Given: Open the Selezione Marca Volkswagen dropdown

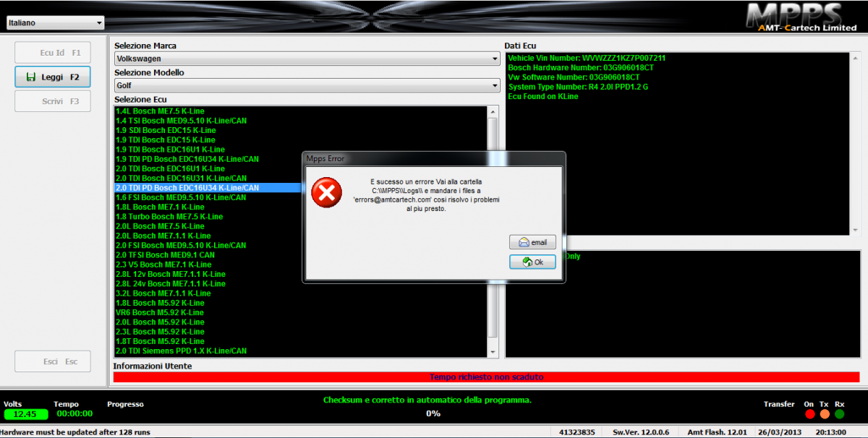Looking at the screenshot, I should click(307, 59).
